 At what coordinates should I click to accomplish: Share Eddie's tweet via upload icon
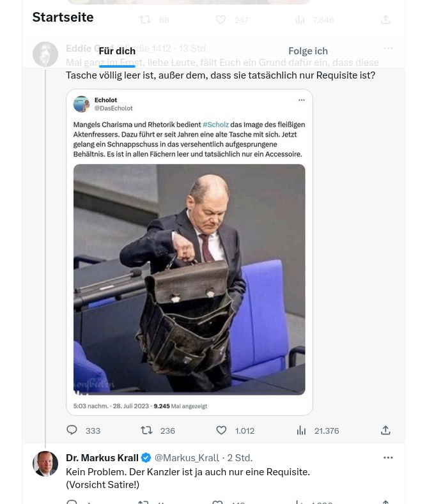point(385,431)
